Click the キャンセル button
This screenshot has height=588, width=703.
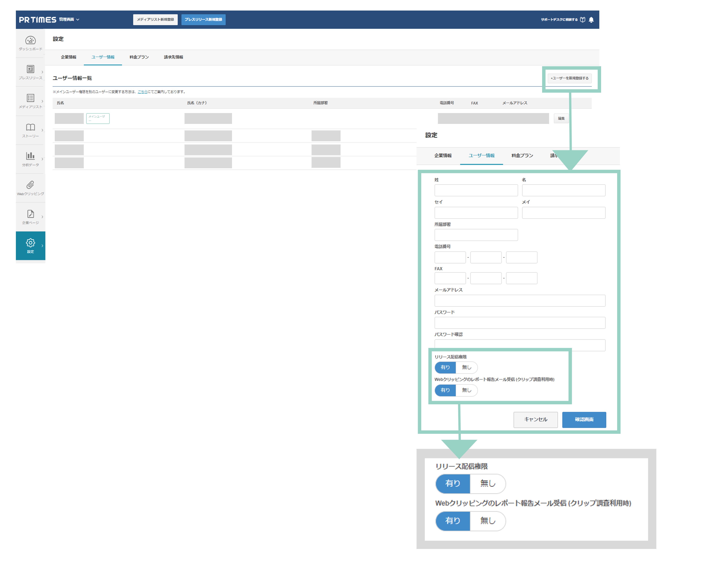pyautogui.click(x=536, y=420)
